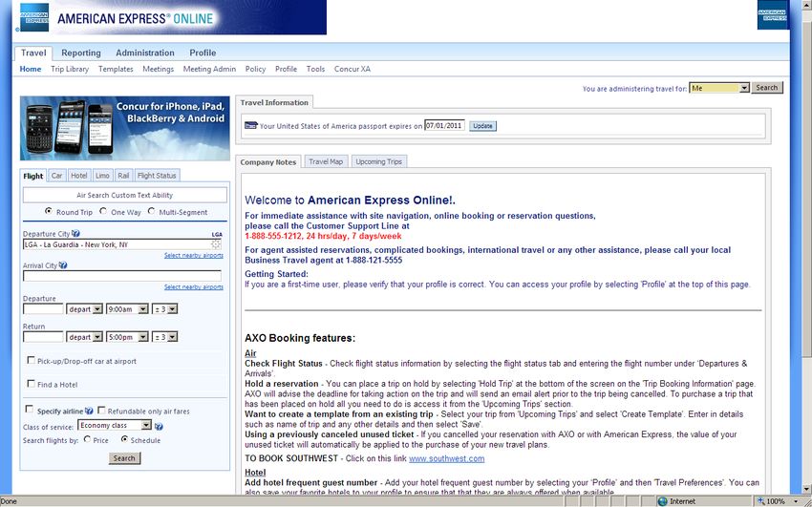Open the Arrival City help icon
812x507 pixels.
63,264
